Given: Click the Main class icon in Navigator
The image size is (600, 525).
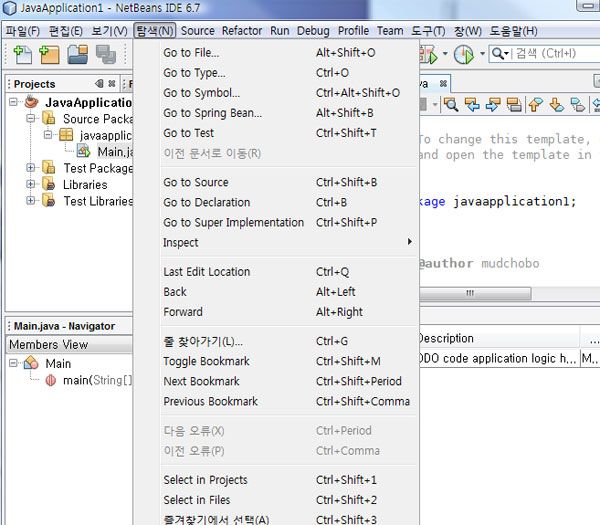Looking at the screenshot, I should (x=31, y=362).
